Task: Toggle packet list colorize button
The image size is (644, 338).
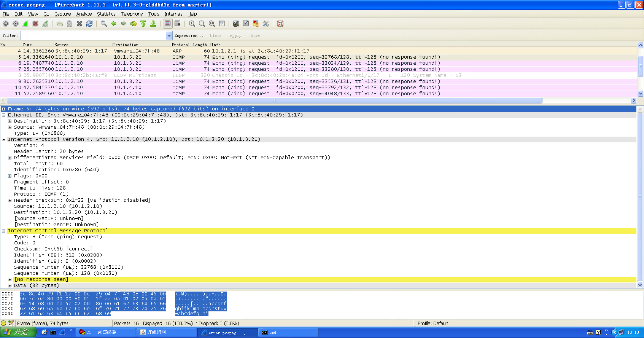Action: click(x=168, y=24)
